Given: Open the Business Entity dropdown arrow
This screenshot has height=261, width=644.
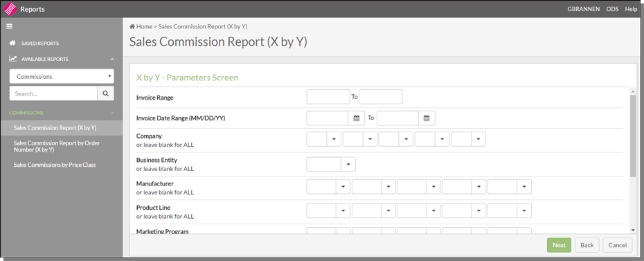Looking at the screenshot, I should (348, 164).
